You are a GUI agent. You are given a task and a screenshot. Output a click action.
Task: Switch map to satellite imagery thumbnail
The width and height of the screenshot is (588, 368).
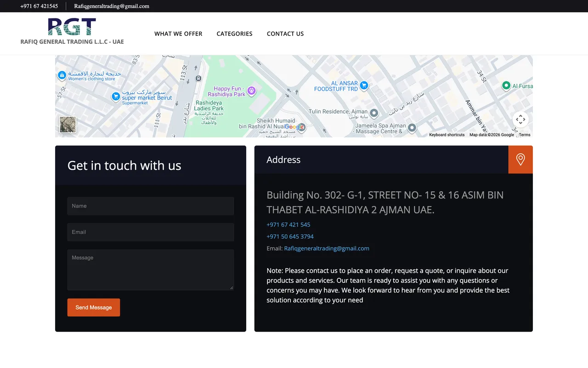click(x=68, y=125)
